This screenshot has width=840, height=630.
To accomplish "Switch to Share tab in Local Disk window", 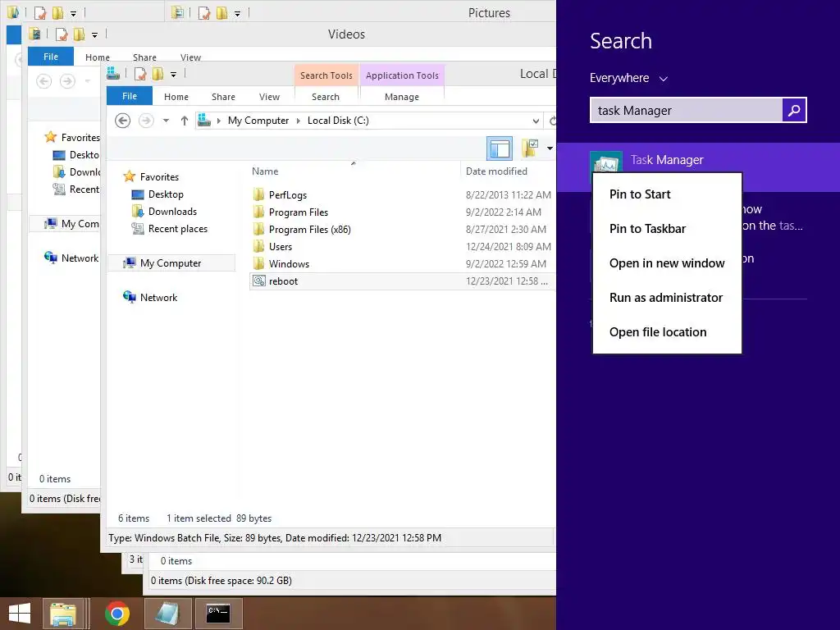I will 223,97.
